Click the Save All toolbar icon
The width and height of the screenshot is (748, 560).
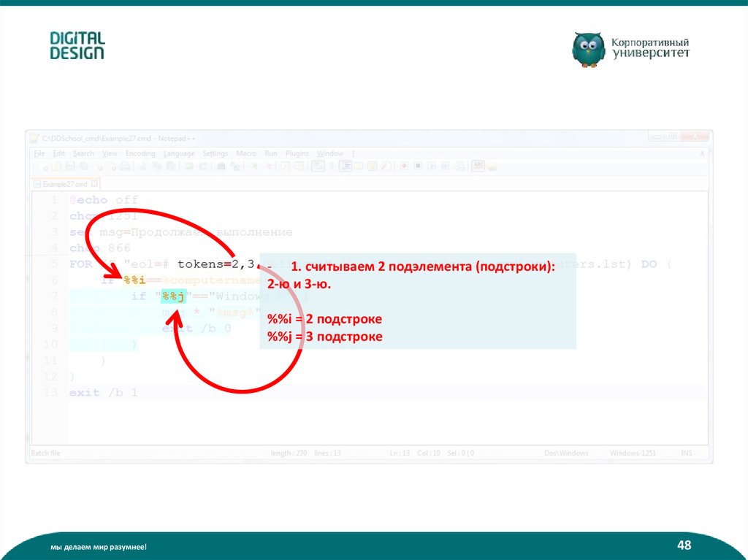pyautogui.click(x=84, y=166)
